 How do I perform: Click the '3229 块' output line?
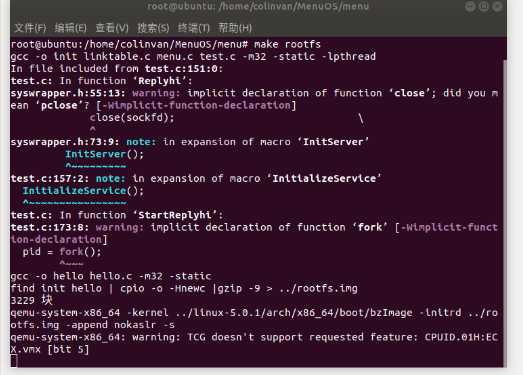(x=31, y=300)
